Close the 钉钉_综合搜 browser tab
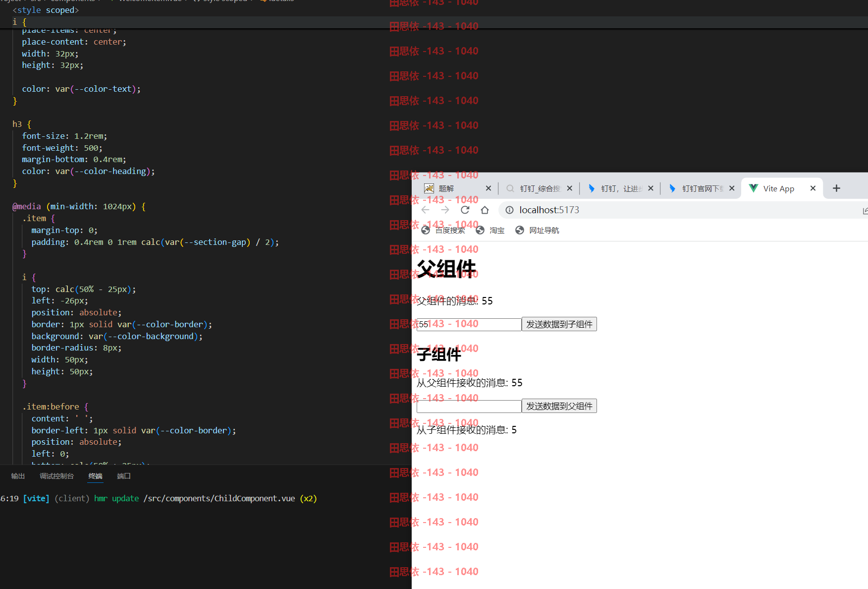This screenshot has height=589, width=868. point(569,188)
